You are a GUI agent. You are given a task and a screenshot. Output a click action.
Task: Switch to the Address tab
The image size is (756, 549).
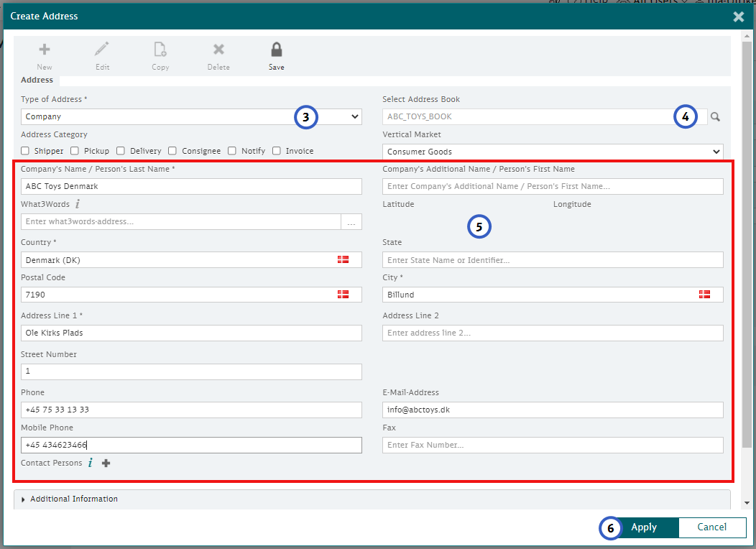click(x=37, y=80)
